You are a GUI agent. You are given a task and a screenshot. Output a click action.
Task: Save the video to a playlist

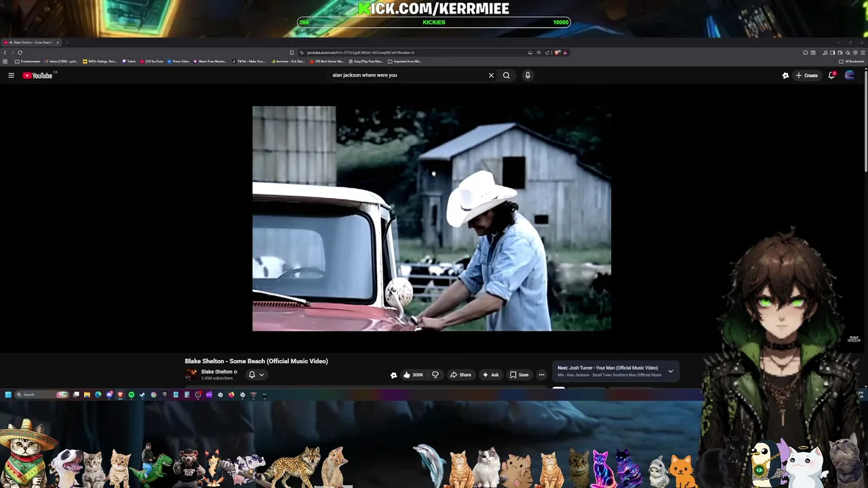click(519, 375)
